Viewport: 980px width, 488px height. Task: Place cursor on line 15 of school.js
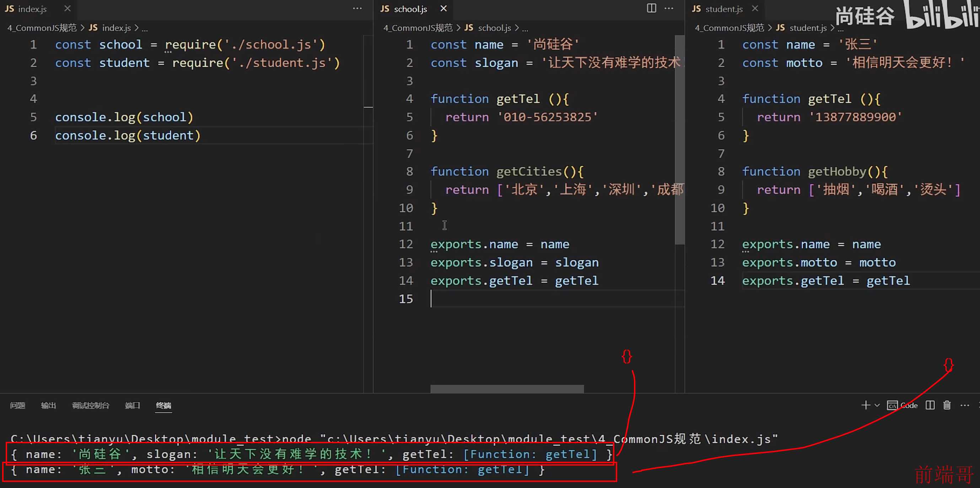click(557, 299)
